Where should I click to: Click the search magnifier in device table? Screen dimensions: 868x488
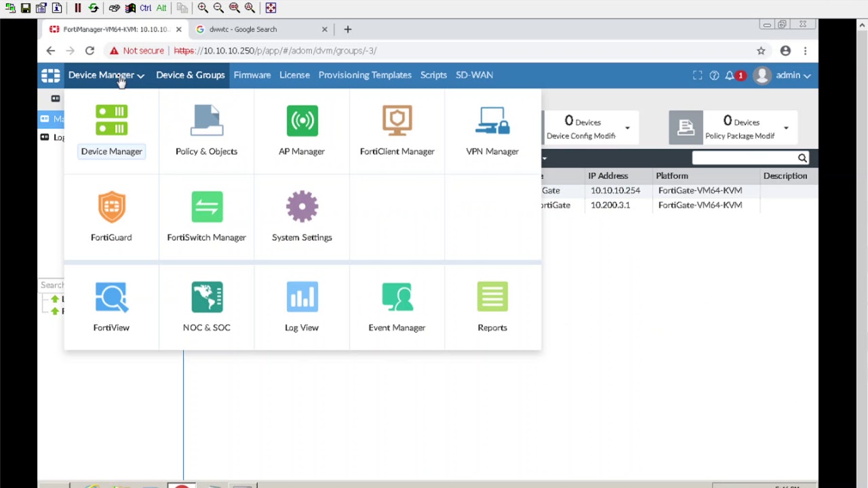tap(802, 158)
